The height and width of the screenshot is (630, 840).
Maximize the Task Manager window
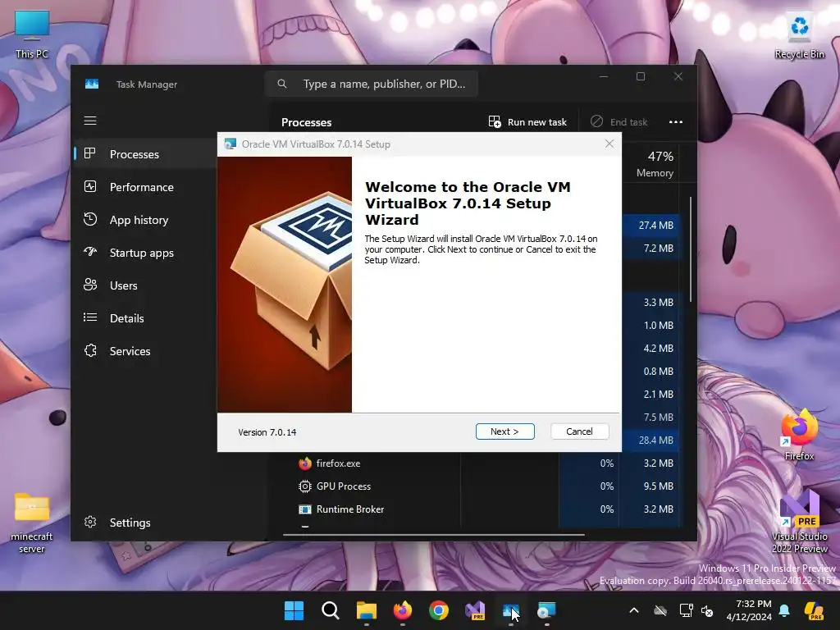[x=641, y=76]
